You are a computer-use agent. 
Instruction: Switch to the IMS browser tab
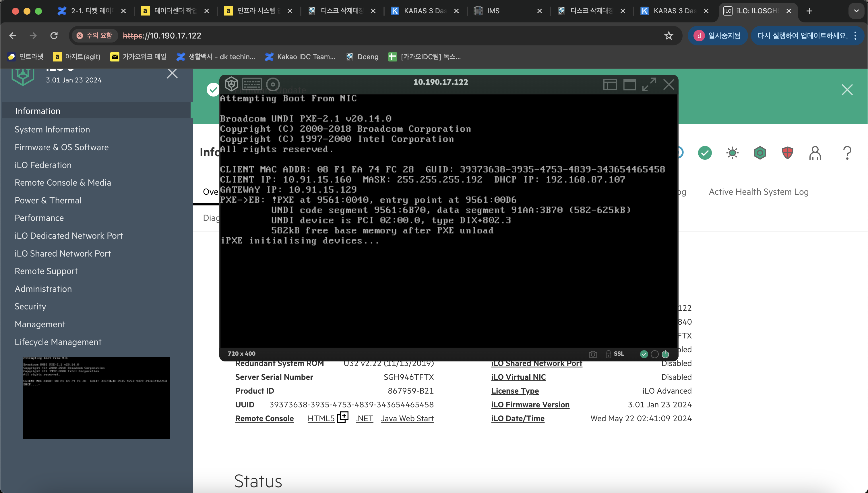click(x=508, y=11)
